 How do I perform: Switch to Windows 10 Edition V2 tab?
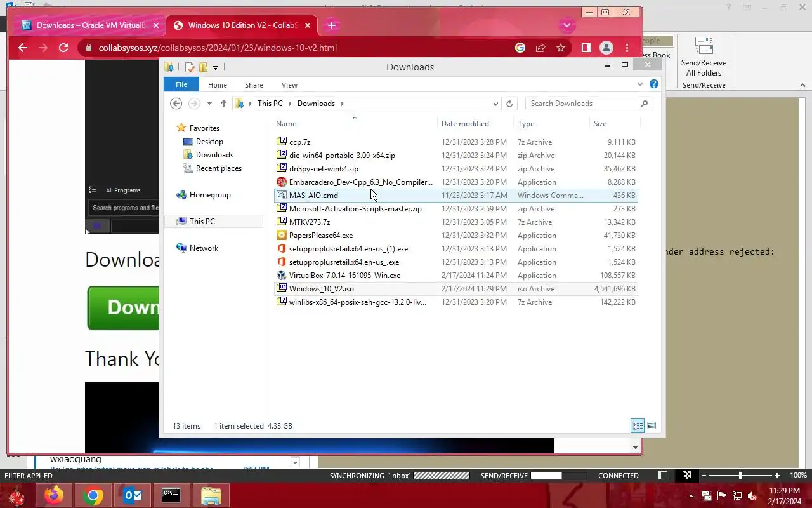pos(242,25)
